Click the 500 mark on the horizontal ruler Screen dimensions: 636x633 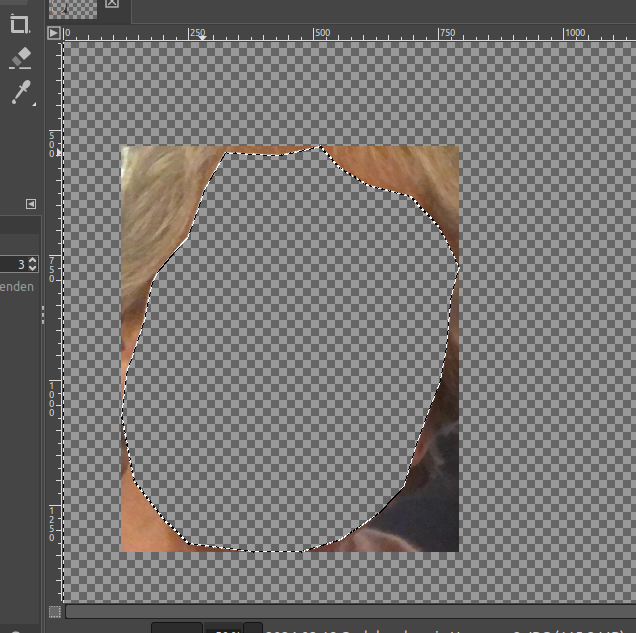[x=321, y=33]
